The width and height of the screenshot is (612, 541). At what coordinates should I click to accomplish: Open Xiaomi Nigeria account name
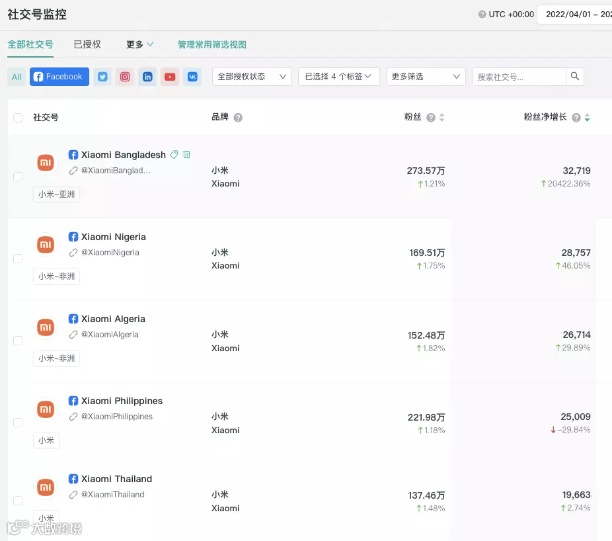tap(114, 237)
